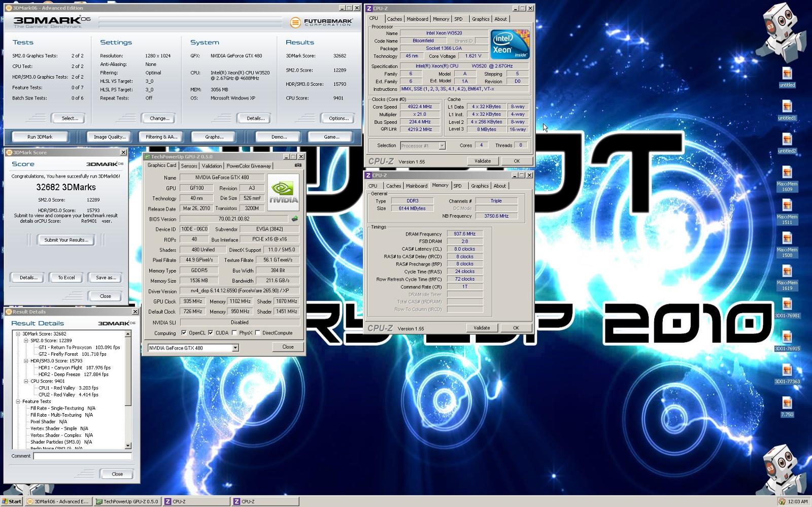Switch to 3DMark06 taskbar button
The height and width of the screenshot is (507, 812).
pos(58,501)
